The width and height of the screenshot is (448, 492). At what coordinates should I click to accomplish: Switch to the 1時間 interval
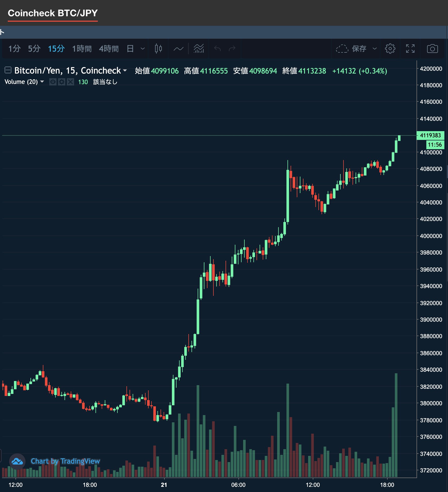tap(82, 49)
